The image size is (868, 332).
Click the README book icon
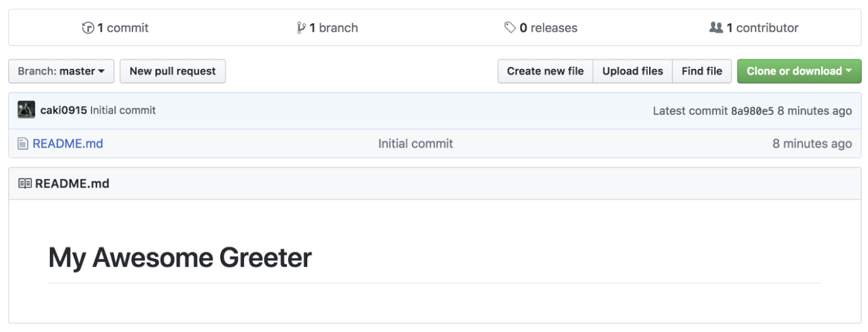coord(25,184)
